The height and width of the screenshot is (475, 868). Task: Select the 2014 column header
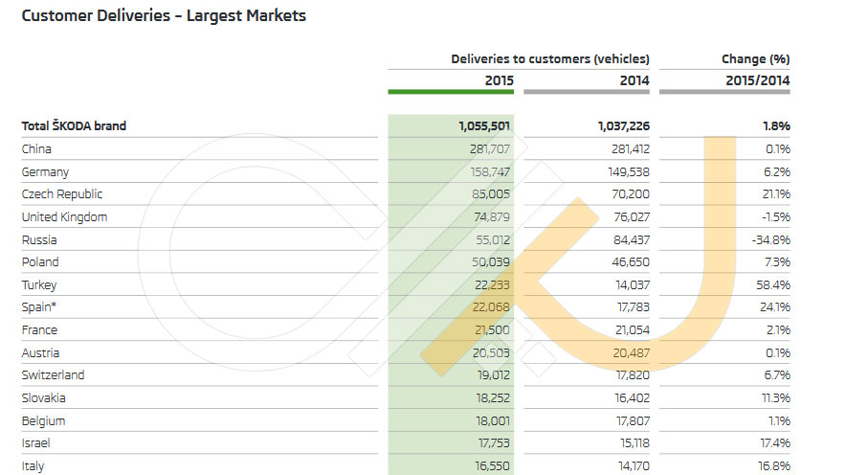click(x=634, y=80)
